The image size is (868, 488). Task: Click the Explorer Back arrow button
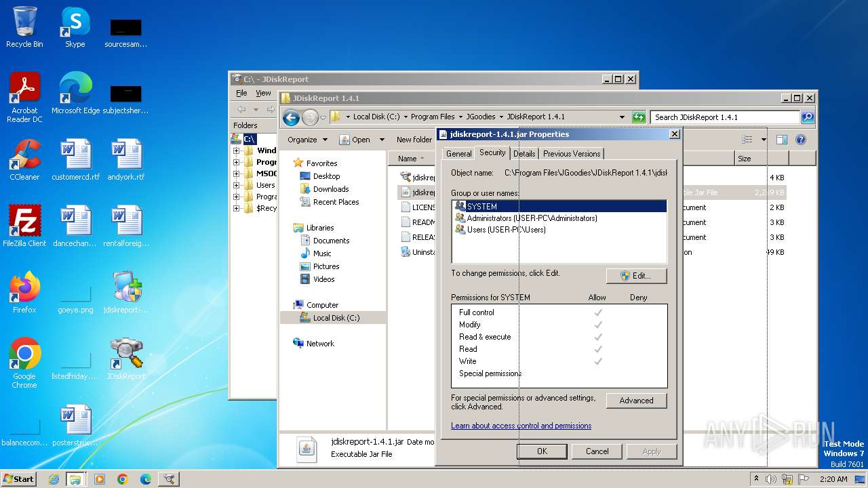point(291,117)
